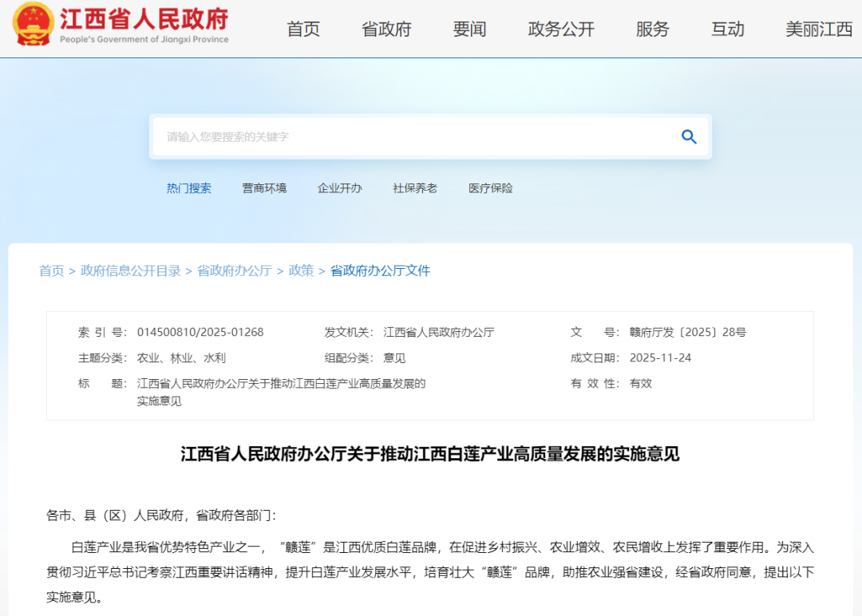This screenshot has width=862, height=616.
Task: Select the 互动 navigation item
Action: (727, 30)
